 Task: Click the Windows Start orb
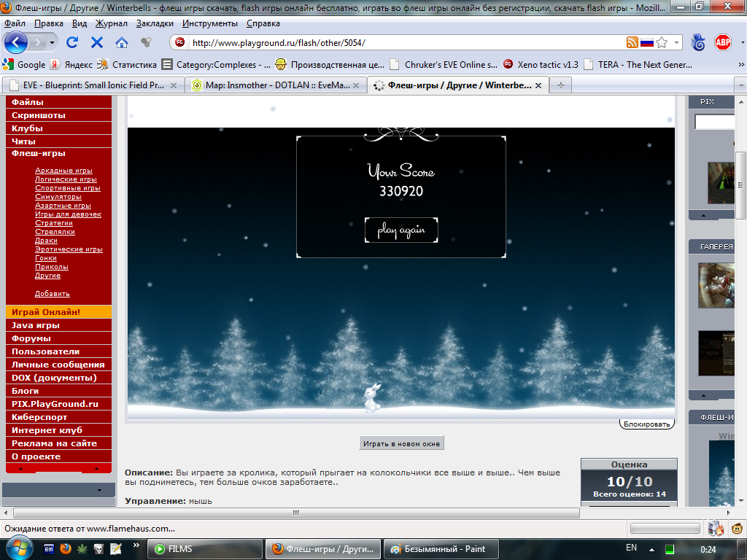click(18, 548)
